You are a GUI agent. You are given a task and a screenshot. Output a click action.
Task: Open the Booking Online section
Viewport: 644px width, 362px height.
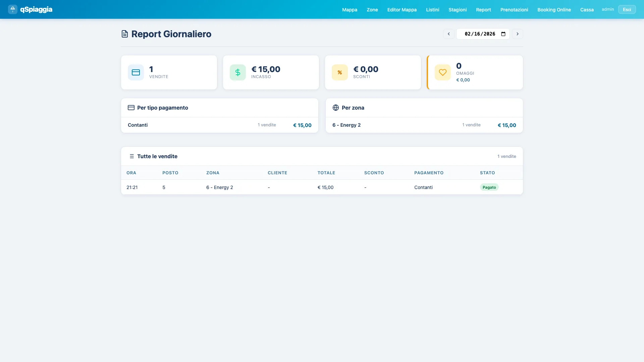pyautogui.click(x=554, y=10)
